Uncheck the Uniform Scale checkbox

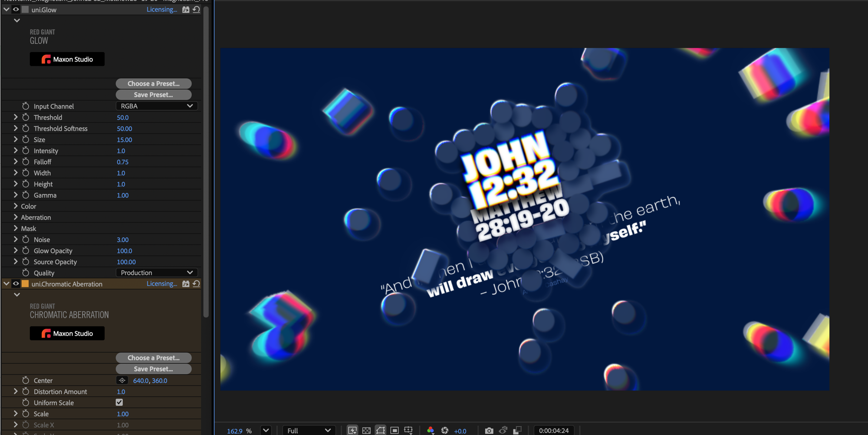[x=119, y=402]
